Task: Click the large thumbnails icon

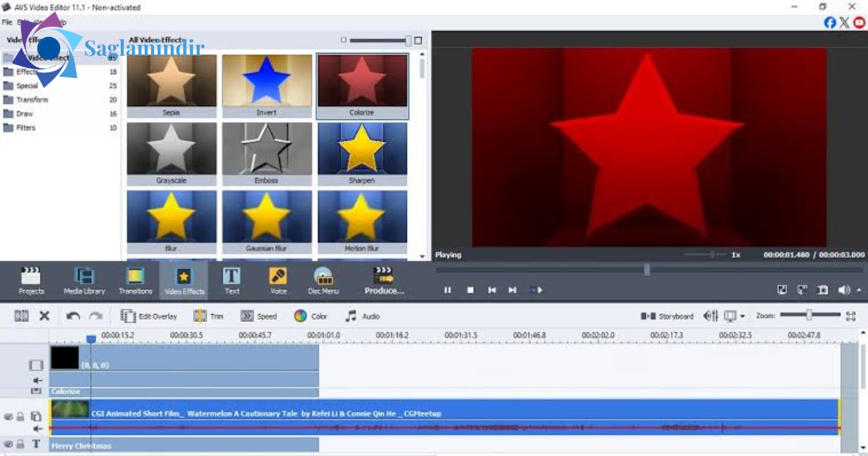Action: coord(418,41)
